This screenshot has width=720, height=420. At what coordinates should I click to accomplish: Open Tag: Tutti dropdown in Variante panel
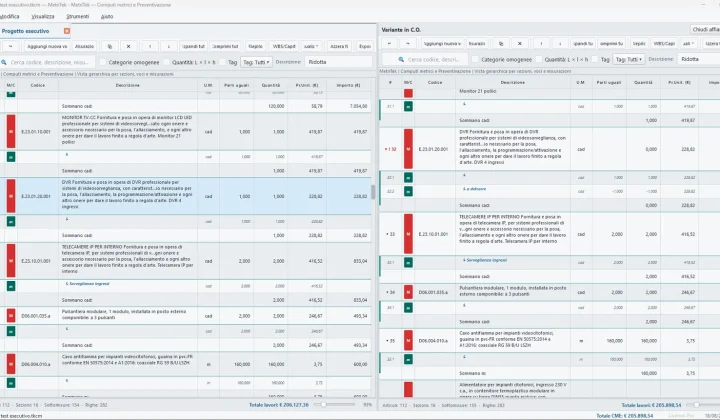tap(629, 59)
